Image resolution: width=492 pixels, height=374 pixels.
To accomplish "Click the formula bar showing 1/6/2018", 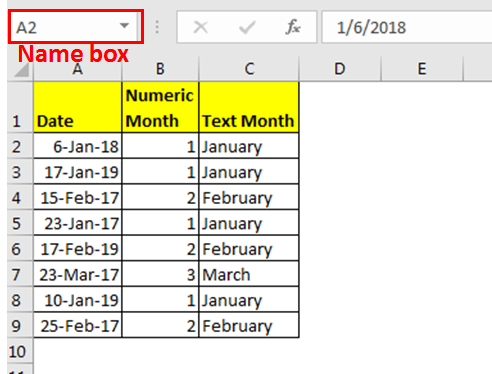I will (x=407, y=27).
